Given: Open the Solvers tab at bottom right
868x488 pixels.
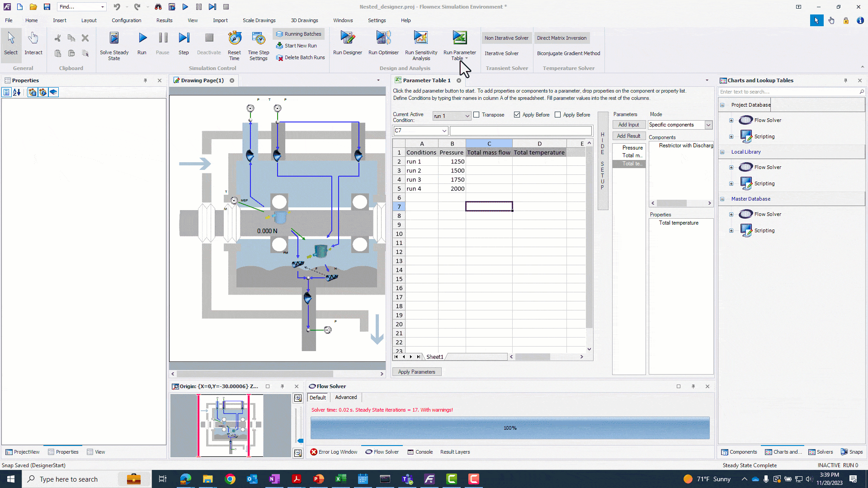Looking at the screenshot, I should 821,452.
